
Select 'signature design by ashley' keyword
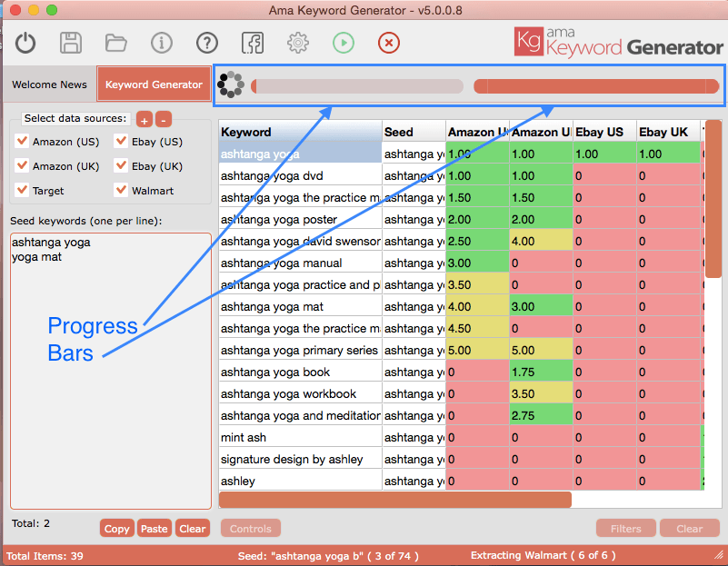[301, 460]
